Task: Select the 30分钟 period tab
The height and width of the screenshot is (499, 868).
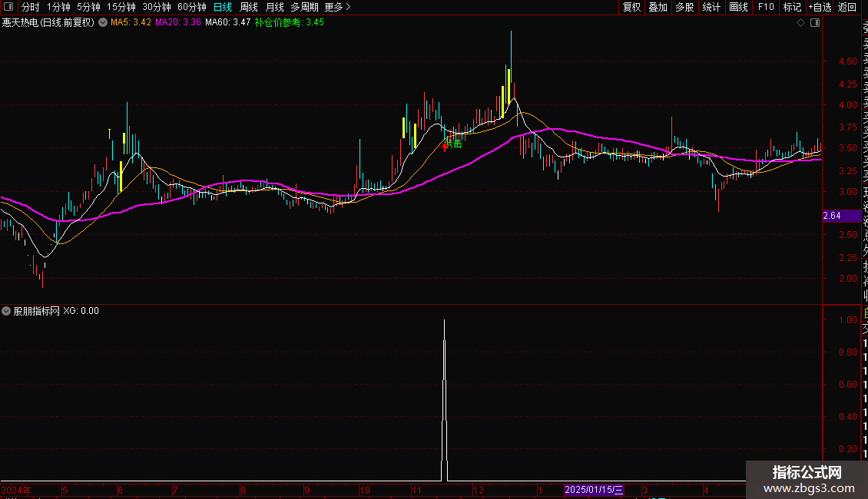Action: point(157,7)
